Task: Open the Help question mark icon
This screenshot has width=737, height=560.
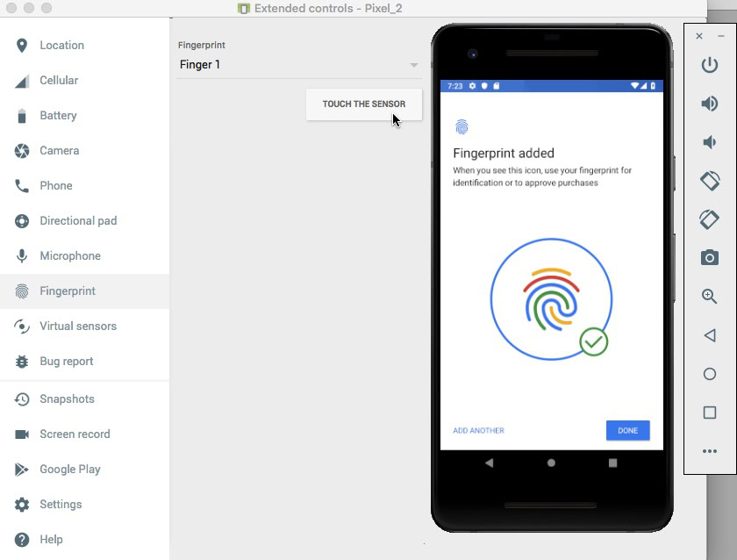Action: [x=22, y=540]
